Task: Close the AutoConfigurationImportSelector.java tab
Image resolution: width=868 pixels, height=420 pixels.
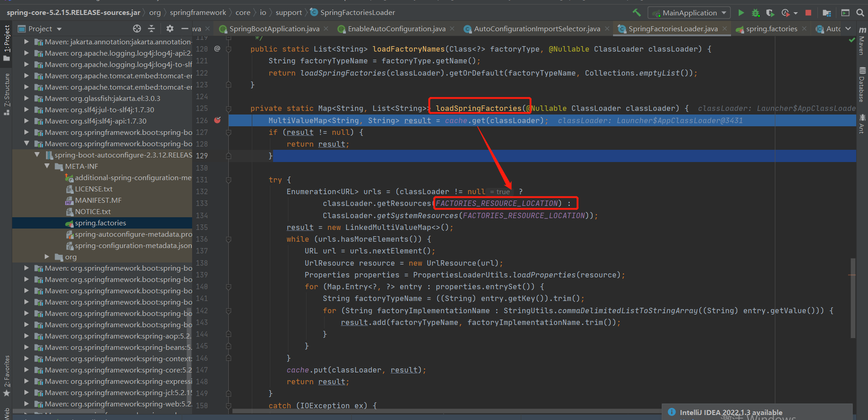Action: click(x=607, y=29)
